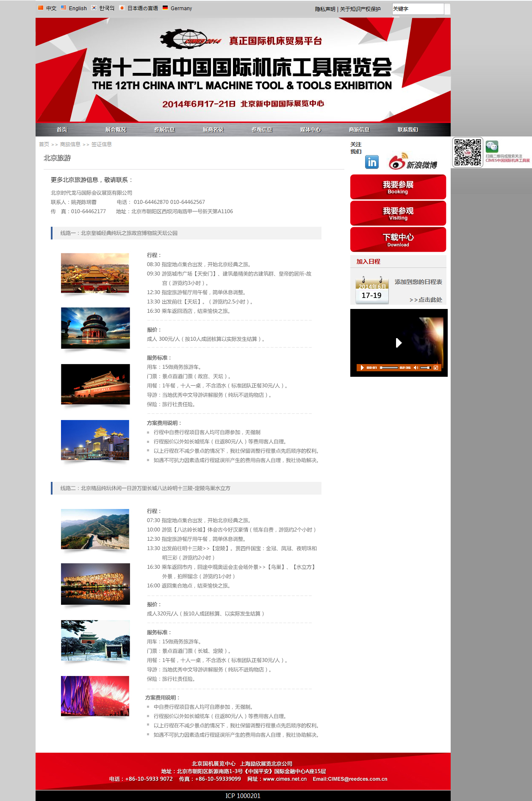Click the WeChat QR code image

click(x=468, y=152)
